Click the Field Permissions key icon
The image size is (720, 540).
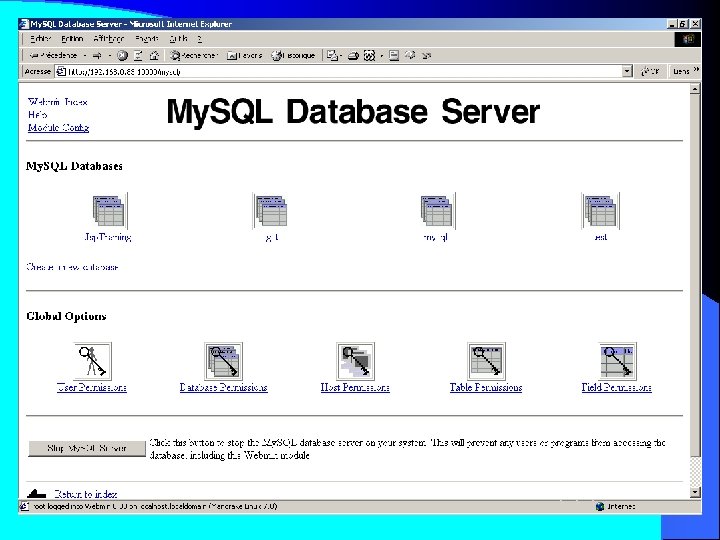tap(618, 361)
